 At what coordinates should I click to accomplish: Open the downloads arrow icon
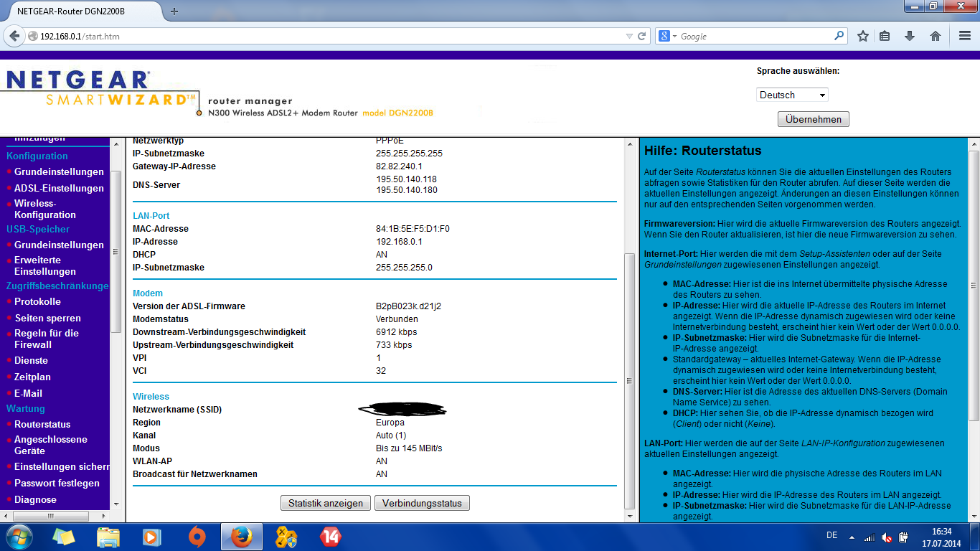910,36
